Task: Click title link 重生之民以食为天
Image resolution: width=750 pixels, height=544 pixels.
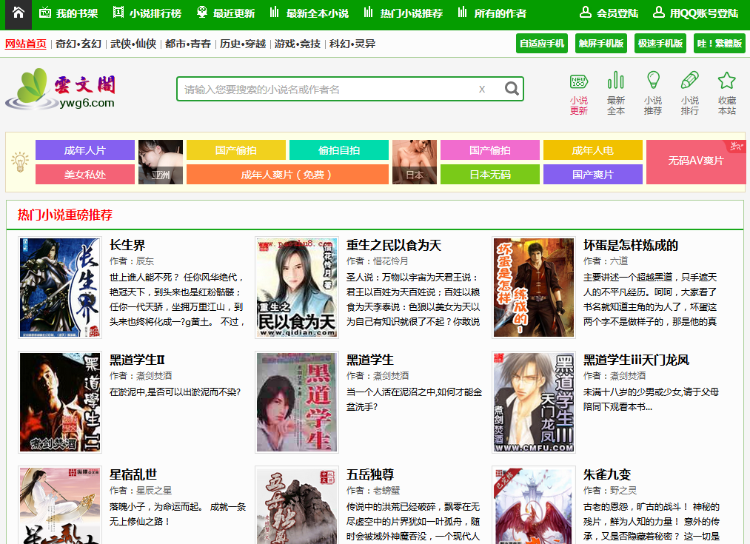Action: [394, 245]
